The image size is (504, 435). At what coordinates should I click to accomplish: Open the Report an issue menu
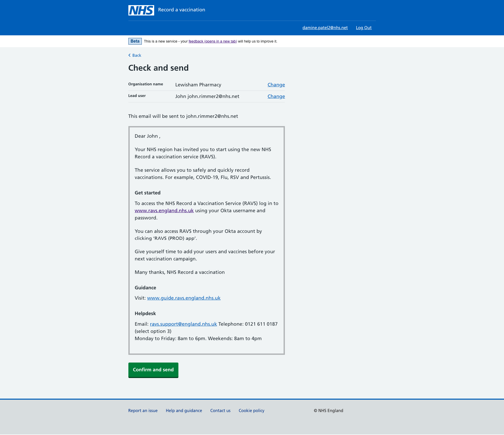tap(142, 410)
